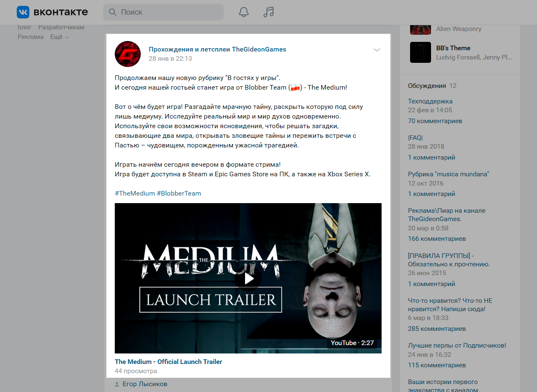The image size is (537, 392).
Task: Expand post actions chevron menu
Action: tap(377, 50)
